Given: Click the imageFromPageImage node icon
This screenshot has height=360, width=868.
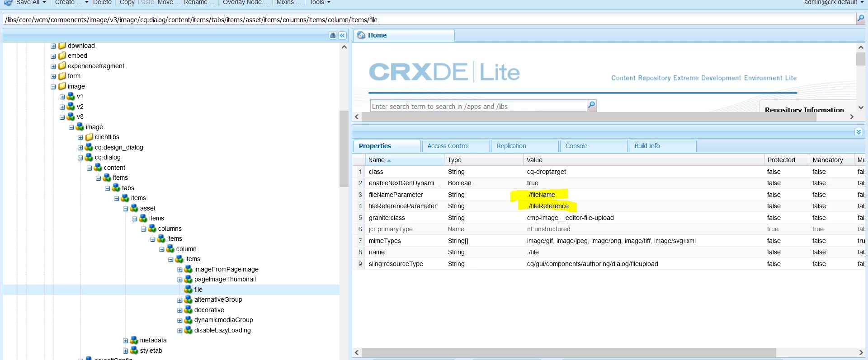Looking at the screenshot, I should pos(189,269).
